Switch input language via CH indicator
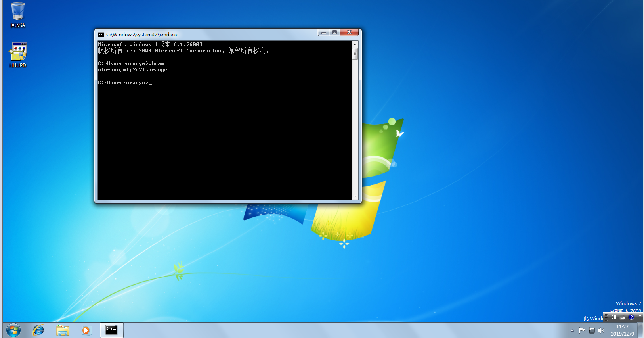Screen dimensions: 644x338 point(613,317)
